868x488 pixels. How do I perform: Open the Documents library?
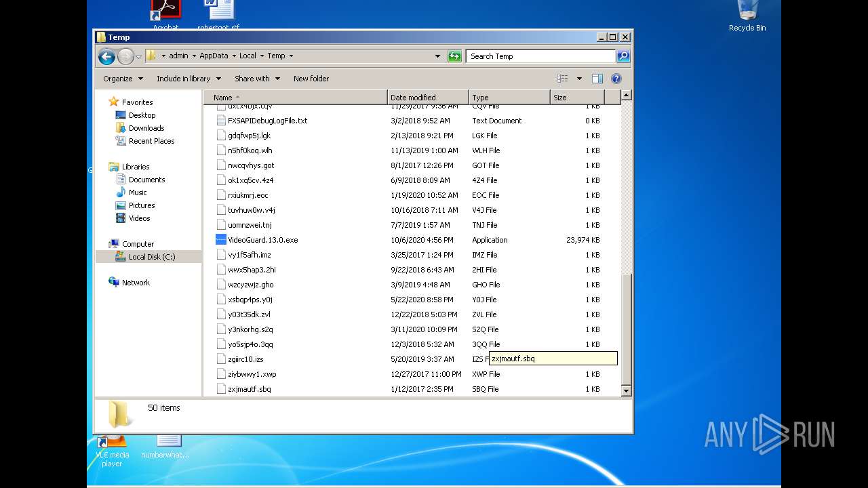pyautogui.click(x=146, y=180)
